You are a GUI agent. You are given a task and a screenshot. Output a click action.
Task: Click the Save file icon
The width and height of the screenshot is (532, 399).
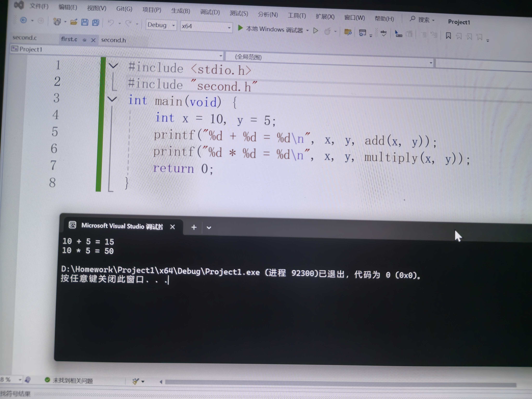pyautogui.click(x=85, y=22)
